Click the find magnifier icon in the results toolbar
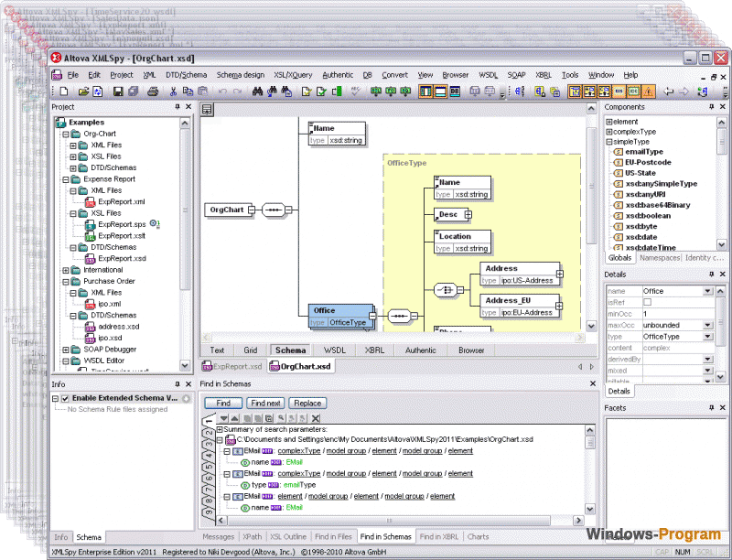732x560 pixels. click(281, 418)
